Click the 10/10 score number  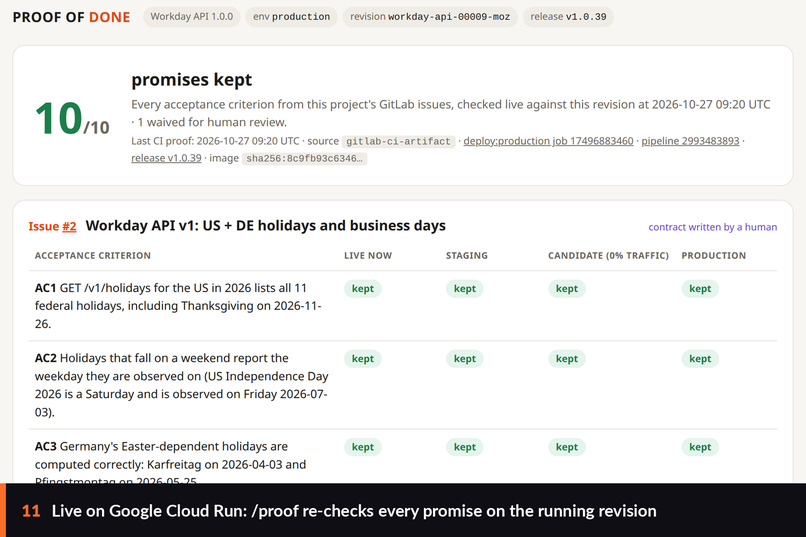coord(72,119)
